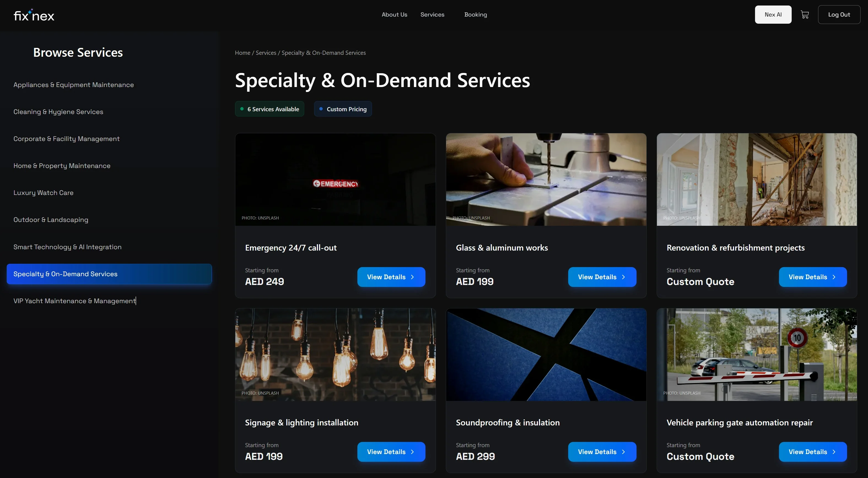The width and height of the screenshot is (868, 478).
Task: Open the shopping cart icon
Action: [x=805, y=15]
